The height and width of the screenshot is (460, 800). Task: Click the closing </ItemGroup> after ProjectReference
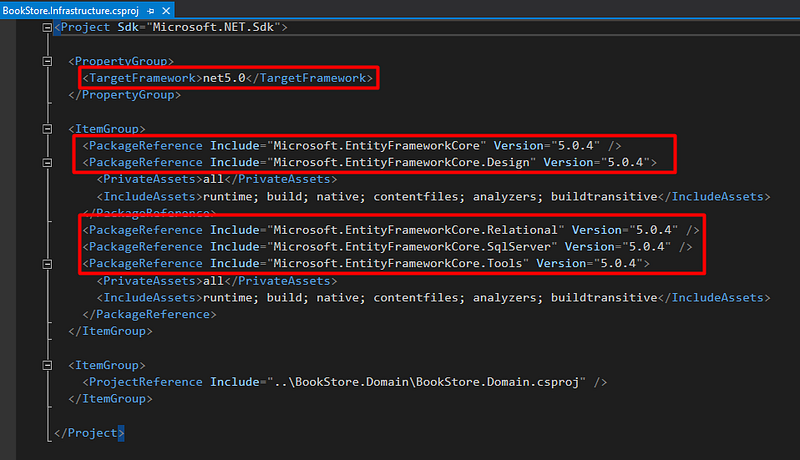(110, 399)
